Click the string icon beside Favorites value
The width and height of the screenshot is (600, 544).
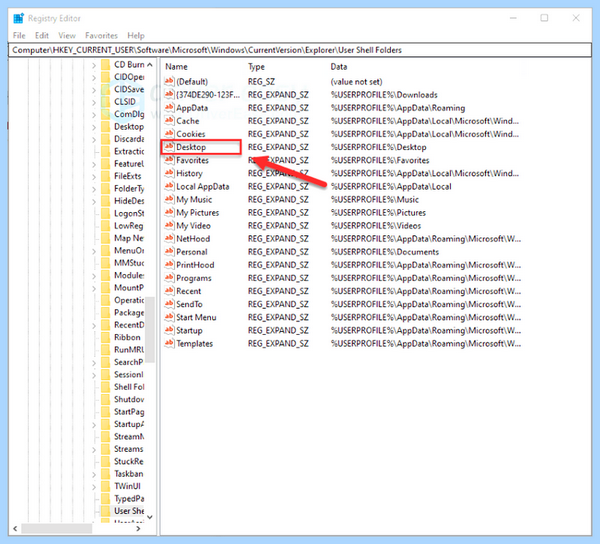click(169, 160)
